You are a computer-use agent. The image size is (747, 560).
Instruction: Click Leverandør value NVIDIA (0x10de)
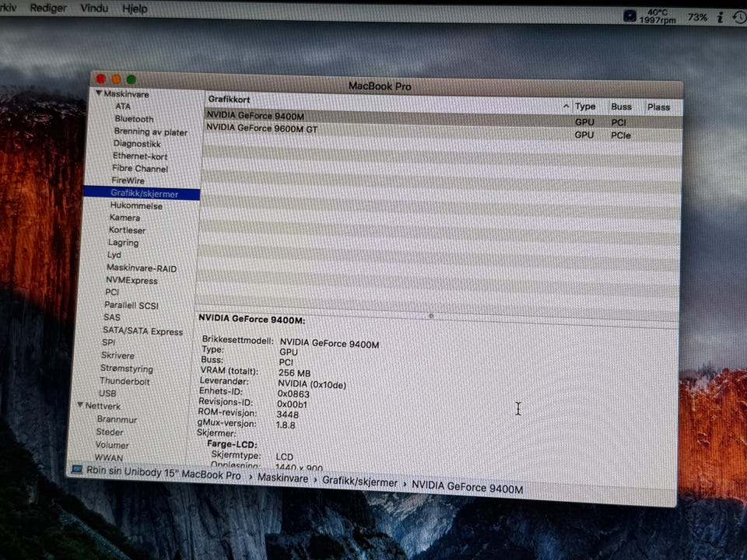click(x=312, y=383)
